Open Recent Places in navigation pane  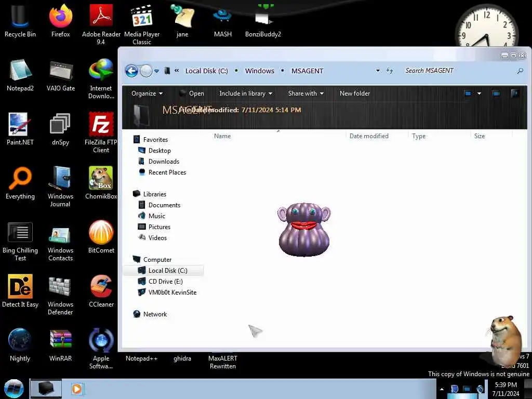point(162,172)
